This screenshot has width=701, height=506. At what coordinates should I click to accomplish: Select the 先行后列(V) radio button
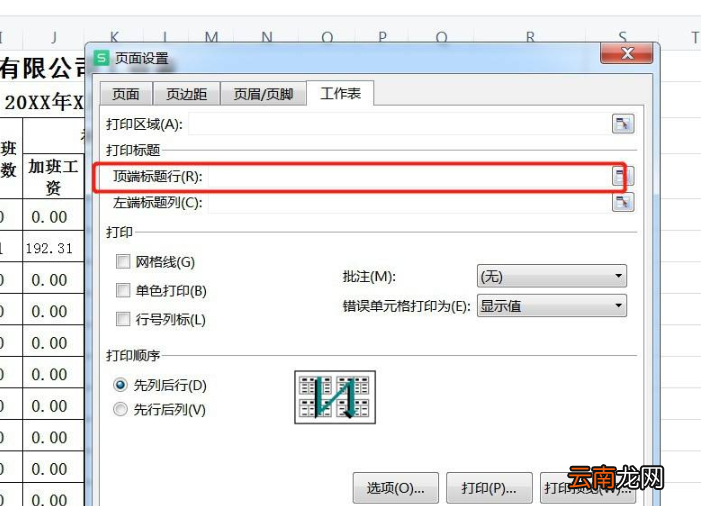pyautogui.click(x=120, y=409)
